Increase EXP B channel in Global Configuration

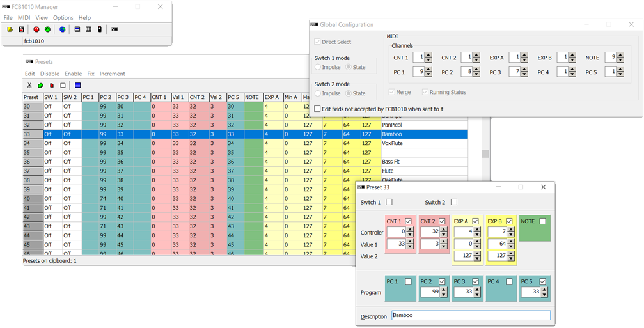[x=572, y=56]
